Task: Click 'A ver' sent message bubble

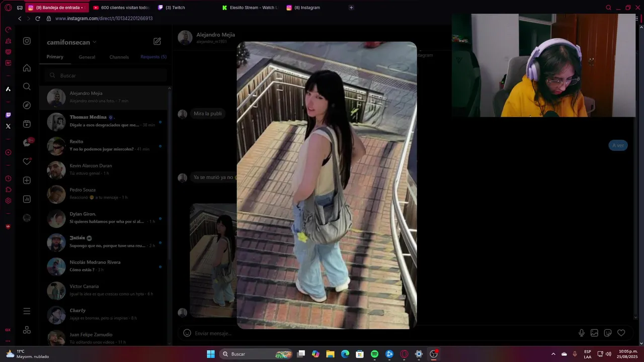Action: [618, 145]
